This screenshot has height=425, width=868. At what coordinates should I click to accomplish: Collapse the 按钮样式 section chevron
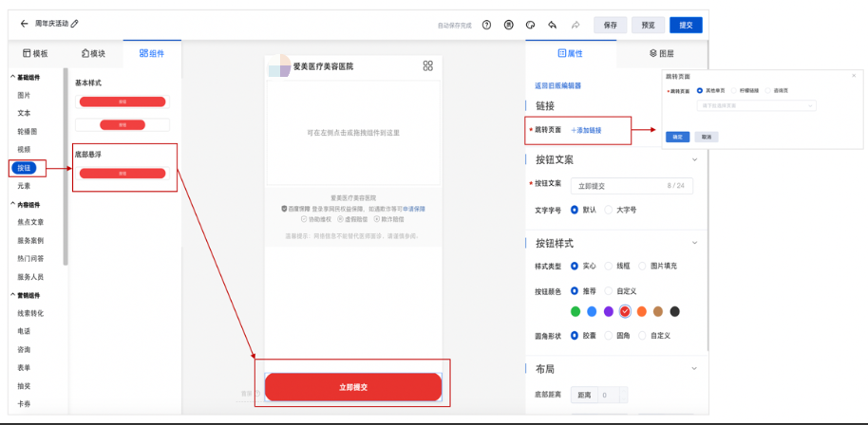[695, 243]
